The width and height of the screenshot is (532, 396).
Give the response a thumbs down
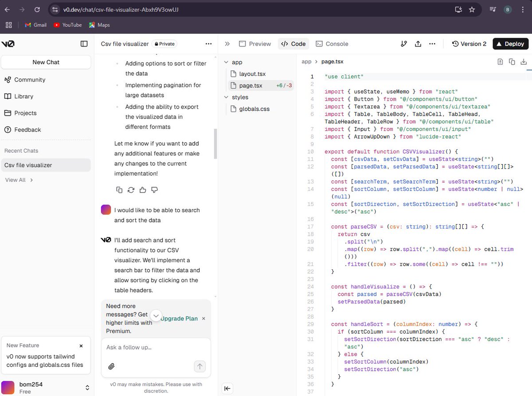153,190
